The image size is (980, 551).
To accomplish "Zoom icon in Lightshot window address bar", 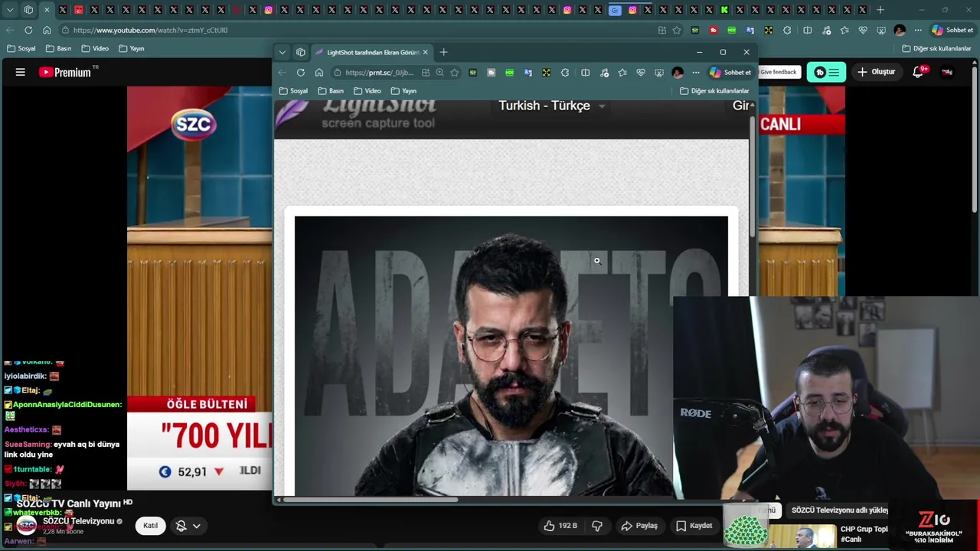I will (439, 73).
